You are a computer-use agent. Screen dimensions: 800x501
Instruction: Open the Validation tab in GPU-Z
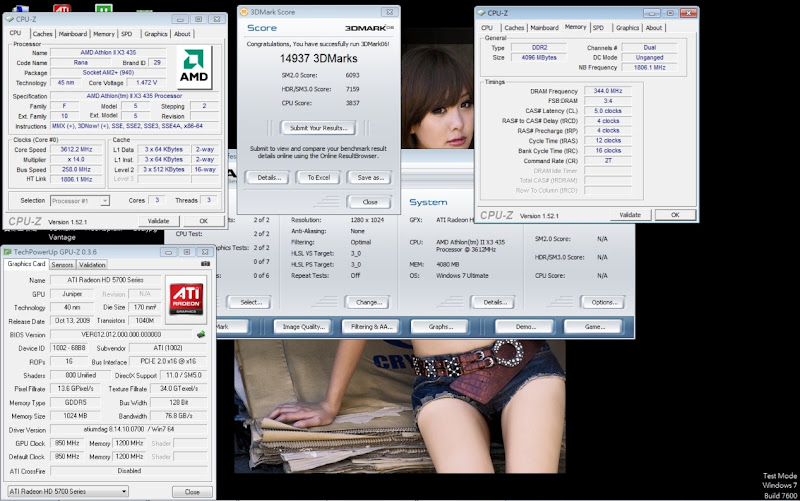pos(92,265)
